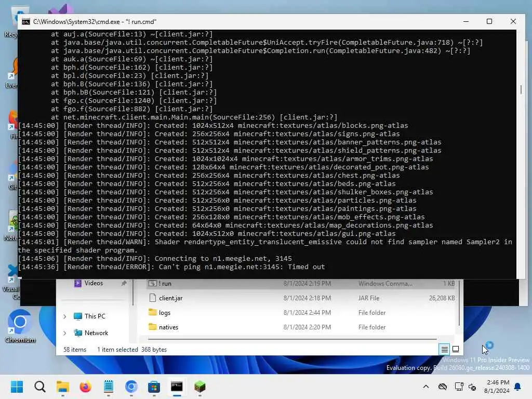This screenshot has height=399, width=532.
Task: Open the clock showing 2:46 PM
Action: coord(497,387)
